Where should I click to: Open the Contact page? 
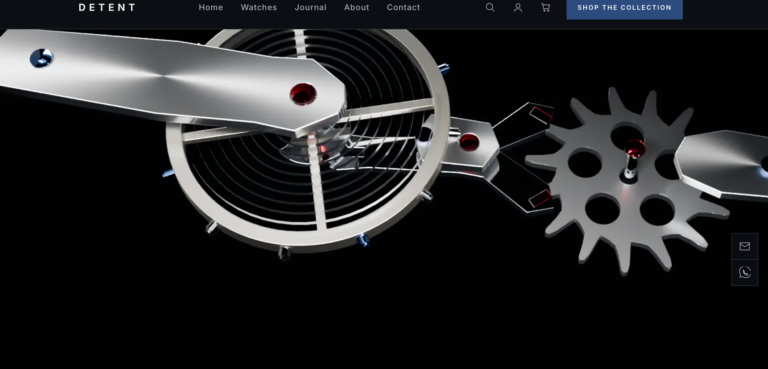pos(403,7)
